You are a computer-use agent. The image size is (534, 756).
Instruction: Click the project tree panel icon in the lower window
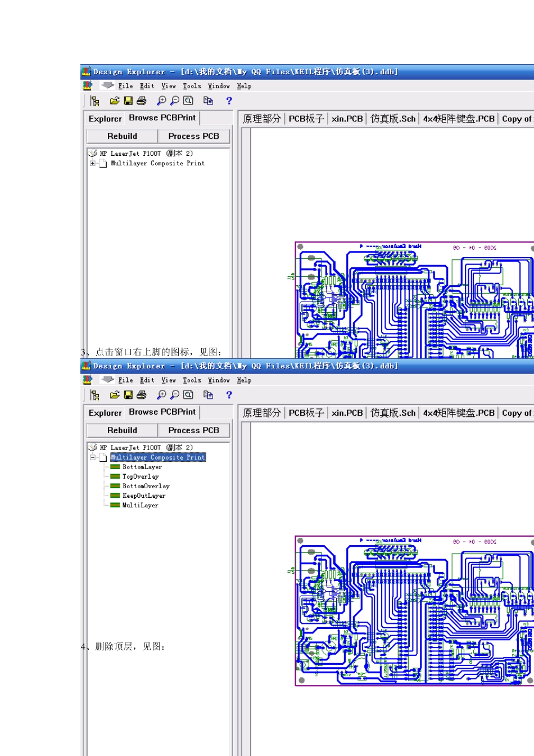(95, 395)
